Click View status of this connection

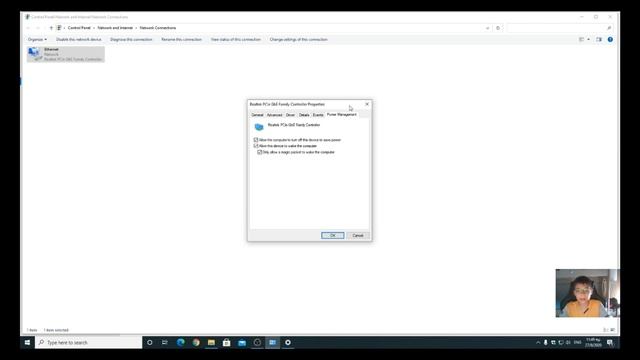click(236, 40)
